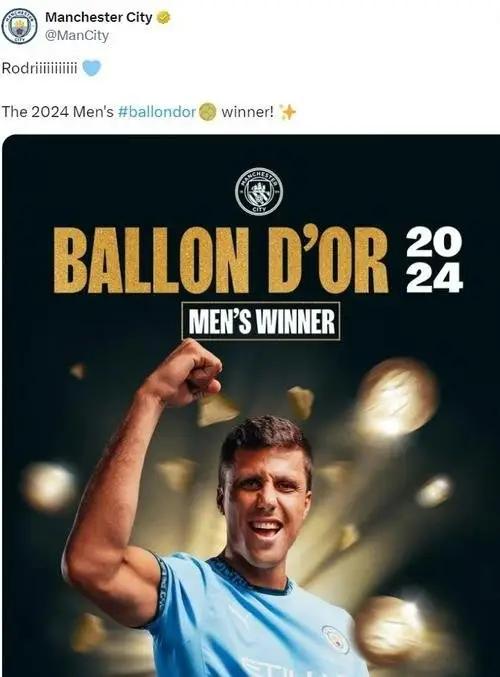Select the Manchester City display name
Image resolution: width=500 pixels, height=677 pixels.
click(98, 17)
